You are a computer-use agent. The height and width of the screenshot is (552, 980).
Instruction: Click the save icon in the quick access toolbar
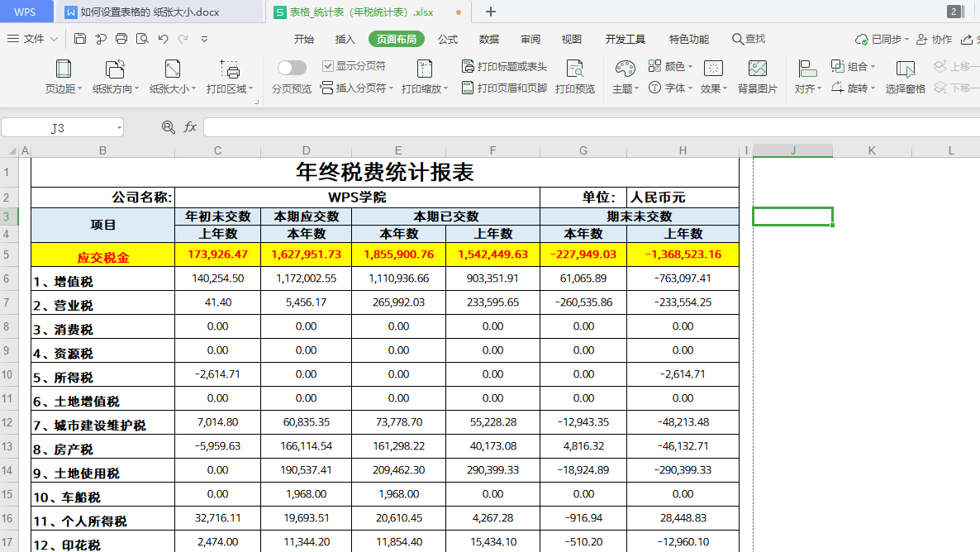click(80, 39)
